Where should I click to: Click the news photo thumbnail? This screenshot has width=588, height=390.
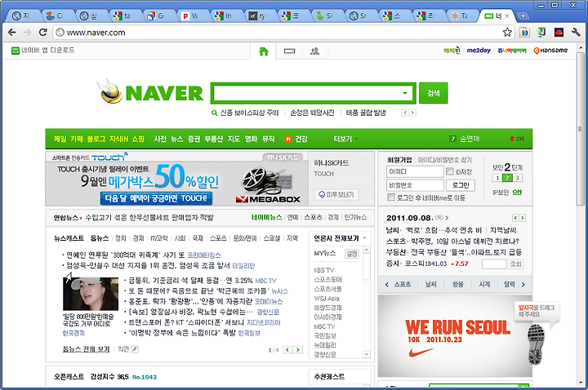(x=91, y=294)
